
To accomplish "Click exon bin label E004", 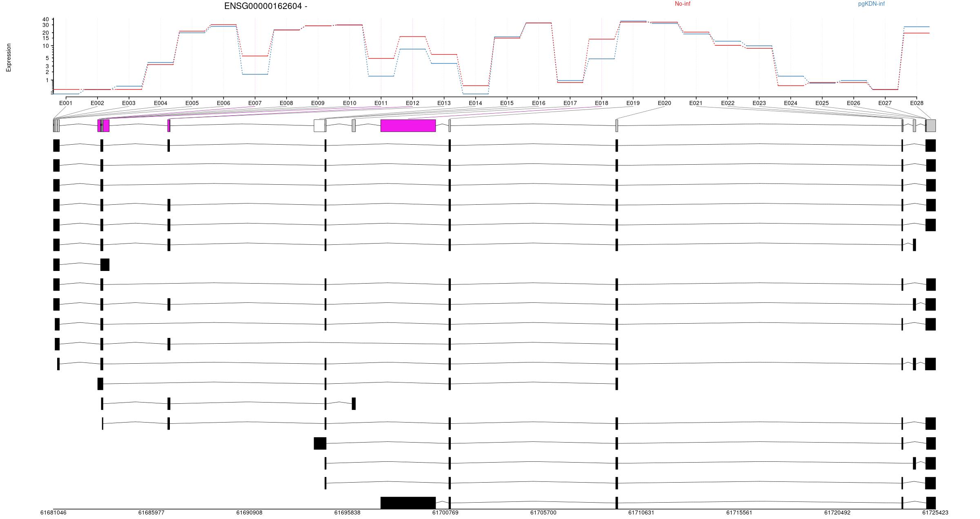I will pos(160,103).
